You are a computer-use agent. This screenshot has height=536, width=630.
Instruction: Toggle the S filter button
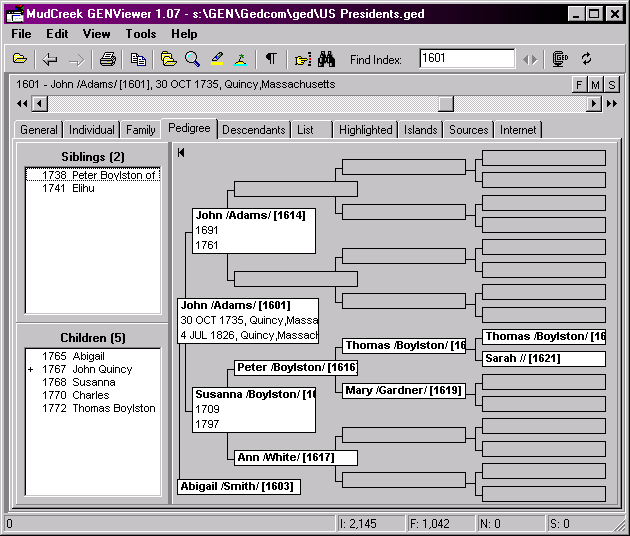610,85
